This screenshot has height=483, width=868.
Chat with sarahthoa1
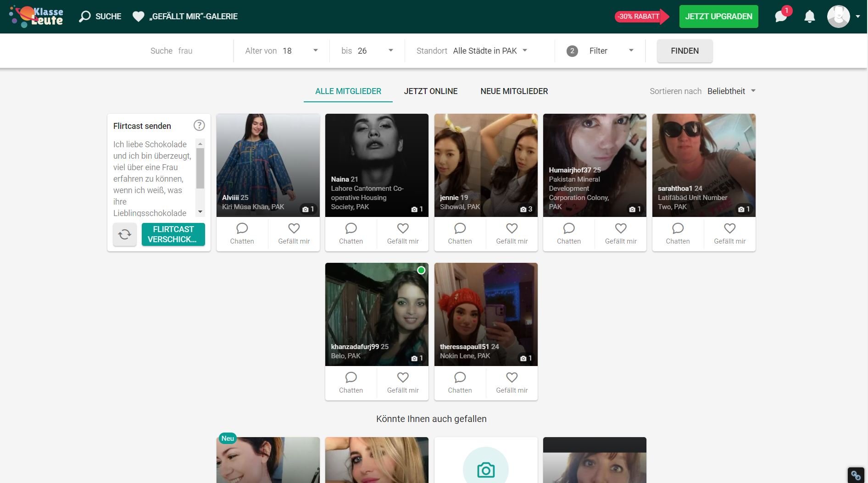point(678,234)
